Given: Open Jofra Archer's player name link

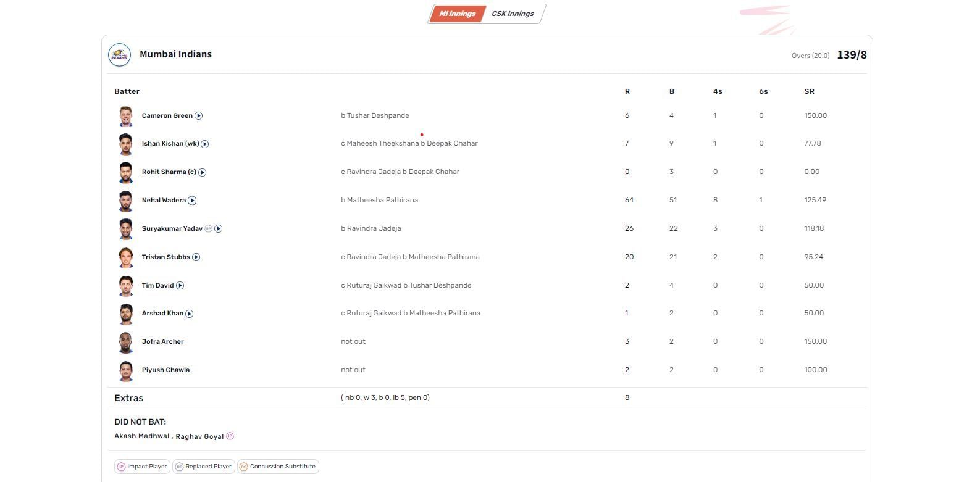Looking at the screenshot, I should (x=162, y=341).
